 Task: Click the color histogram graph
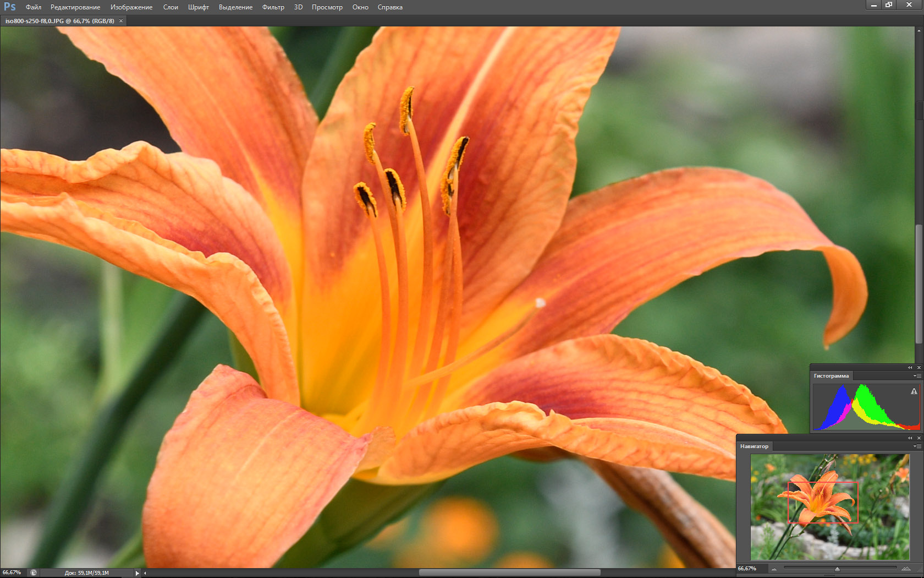pos(866,407)
